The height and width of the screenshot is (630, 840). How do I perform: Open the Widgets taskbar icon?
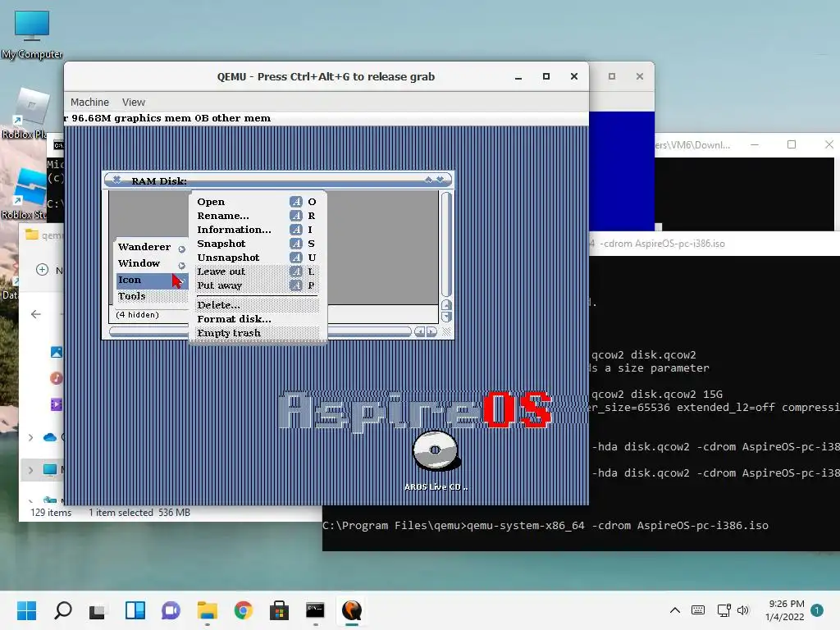pos(135,610)
